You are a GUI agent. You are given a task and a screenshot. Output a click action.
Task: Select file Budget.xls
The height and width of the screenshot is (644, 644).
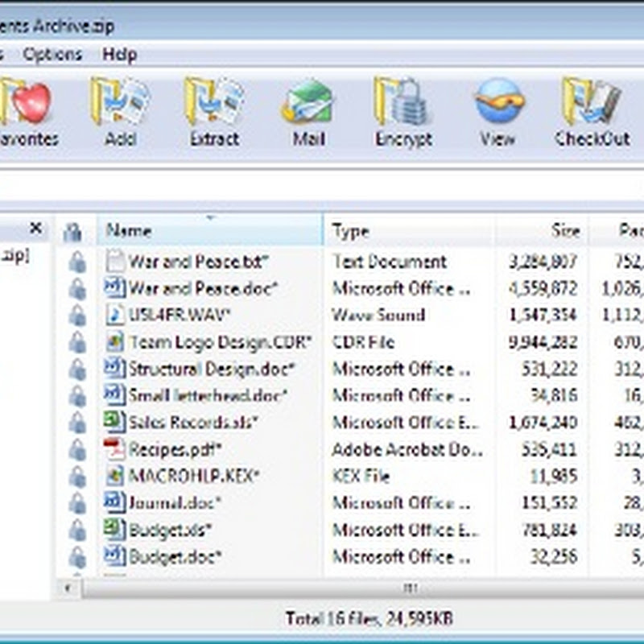pyautogui.click(x=170, y=530)
